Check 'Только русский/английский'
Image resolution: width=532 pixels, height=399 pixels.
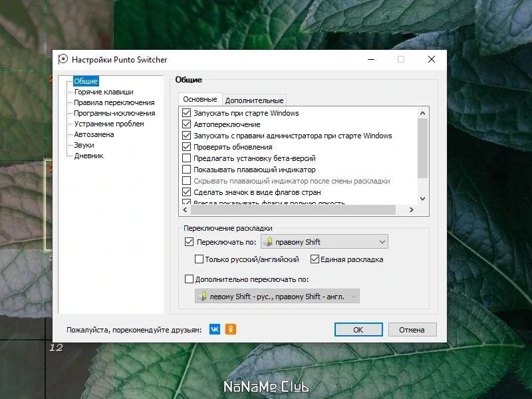pos(199,259)
